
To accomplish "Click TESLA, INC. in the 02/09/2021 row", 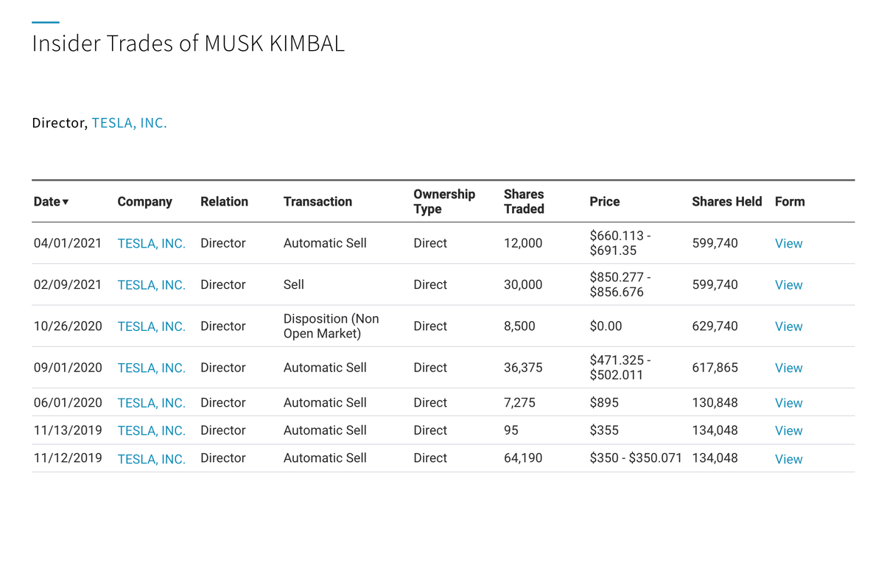I will tap(151, 285).
